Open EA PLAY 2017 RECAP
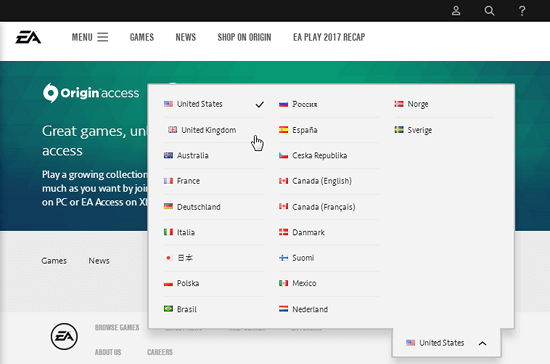 tap(329, 37)
